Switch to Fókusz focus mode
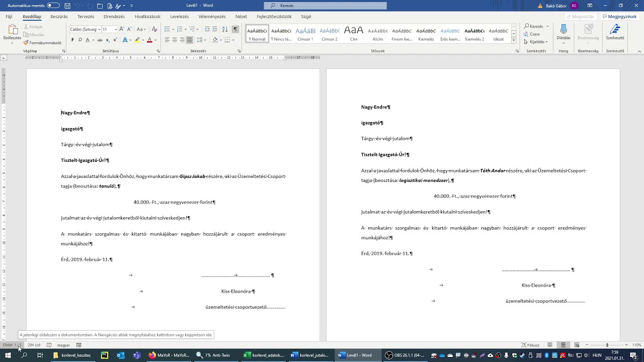This screenshot has width=644, height=362. point(530,345)
